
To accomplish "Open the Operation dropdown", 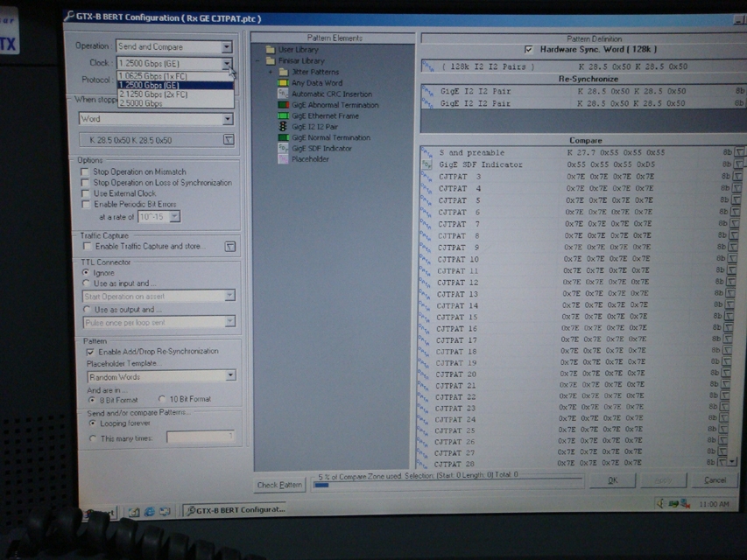I will click(227, 46).
